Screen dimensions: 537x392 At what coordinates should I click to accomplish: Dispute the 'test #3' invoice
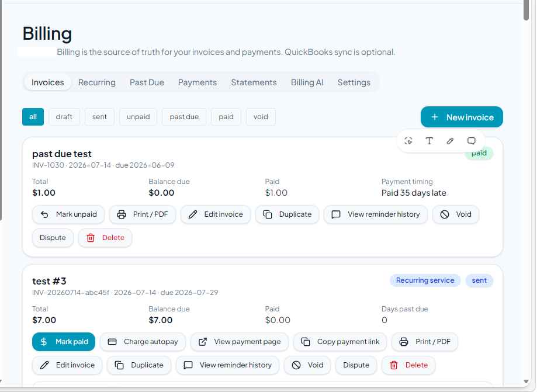tap(356, 365)
